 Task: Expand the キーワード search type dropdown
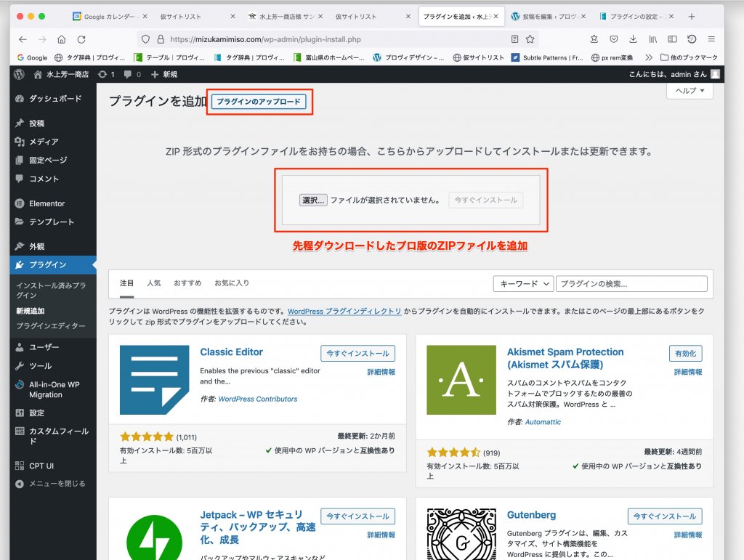click(x=523, y=284)
